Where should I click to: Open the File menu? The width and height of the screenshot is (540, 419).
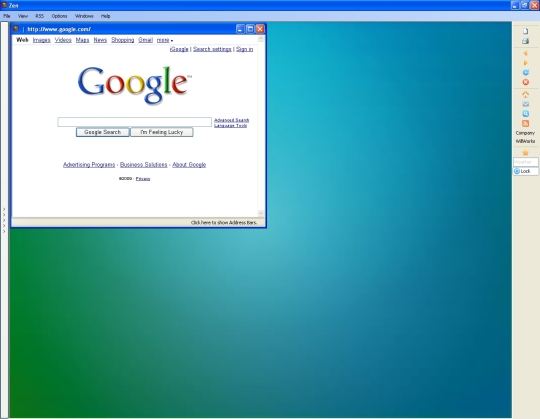tap(7, 16)
